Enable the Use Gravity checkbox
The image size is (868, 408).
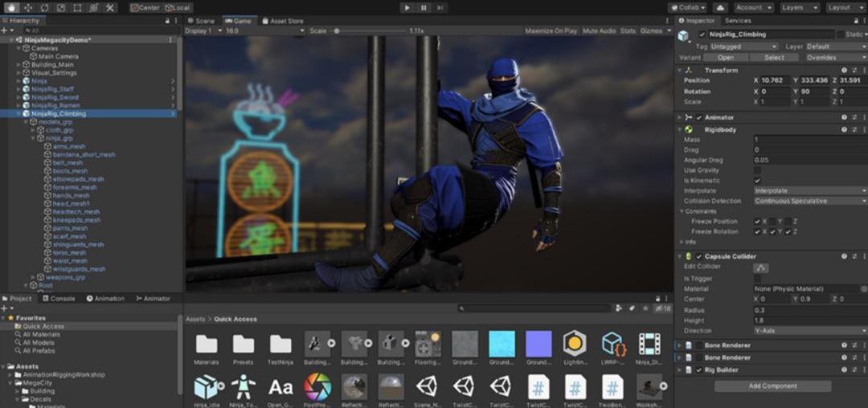coord(757,170)
